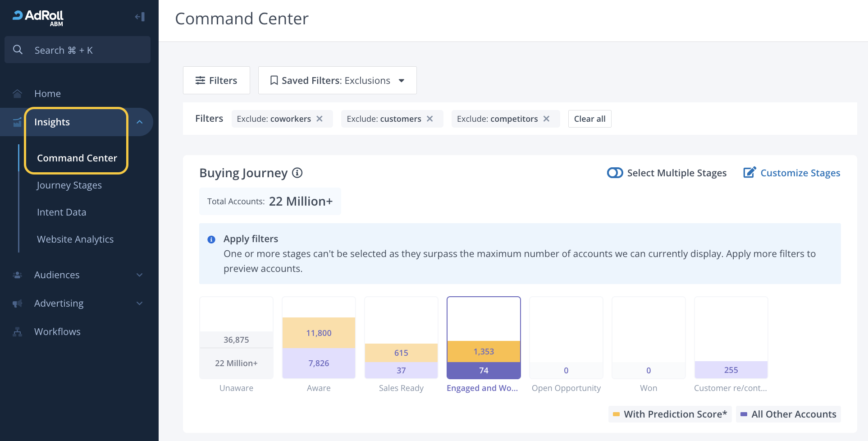Expand the Audiences menu section
This screenshot has height=441, width=868.
coord(139,275)
